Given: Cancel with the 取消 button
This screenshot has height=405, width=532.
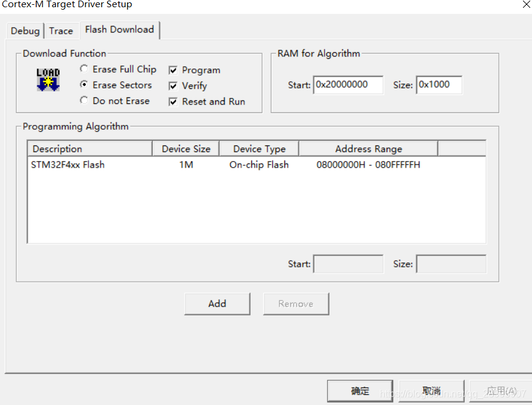Looking at the screenshot, I should pyautogui.click(x=431, y=391).
